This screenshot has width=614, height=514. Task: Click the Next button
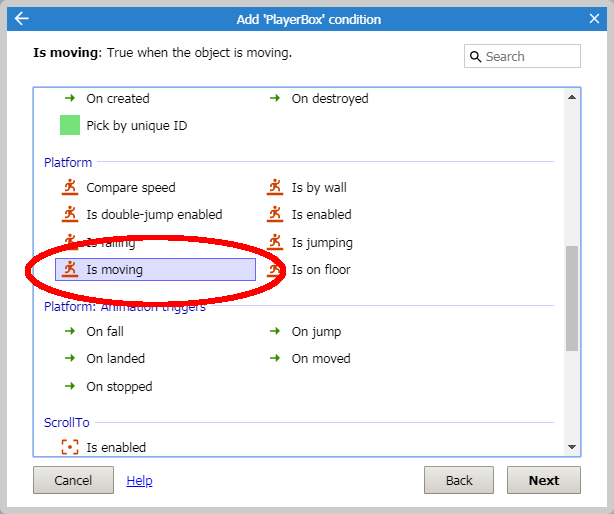(x=544, y=480)
